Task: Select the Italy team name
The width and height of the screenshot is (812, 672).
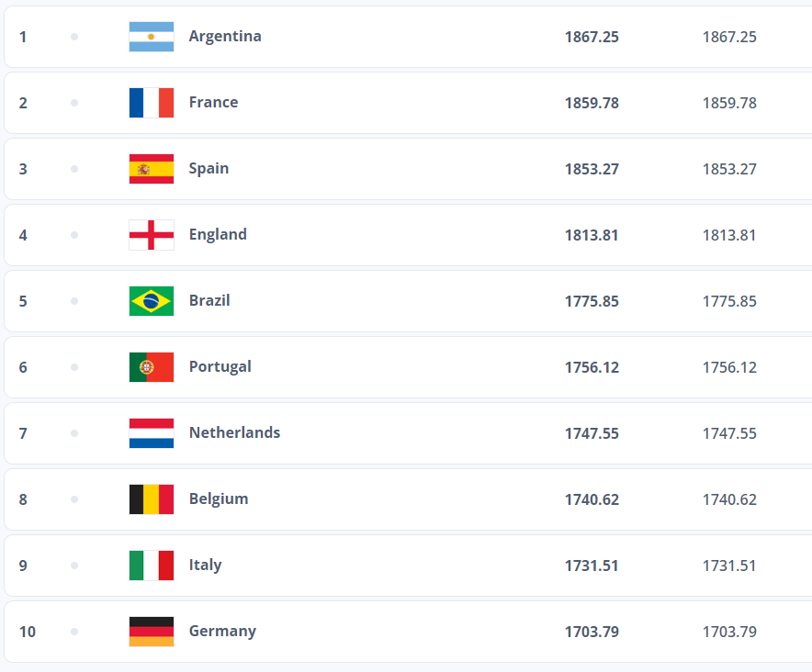Action: click(205, 565)
